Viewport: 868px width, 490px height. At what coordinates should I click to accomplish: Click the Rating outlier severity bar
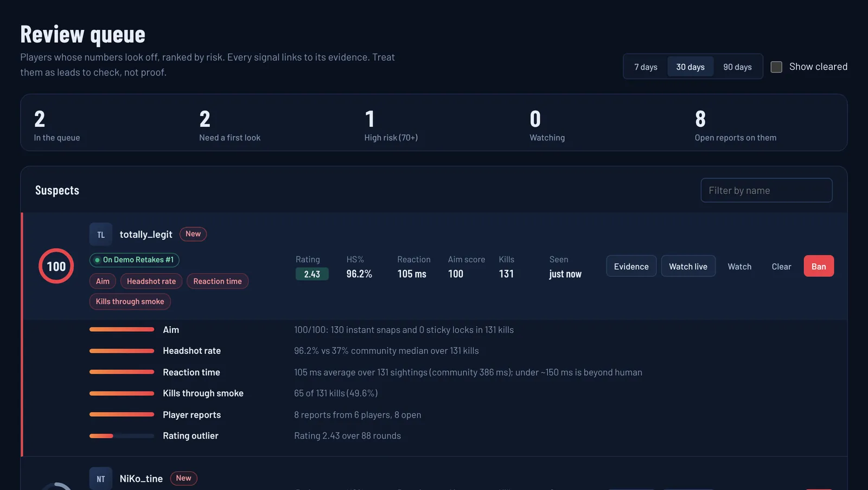(122, 436)
